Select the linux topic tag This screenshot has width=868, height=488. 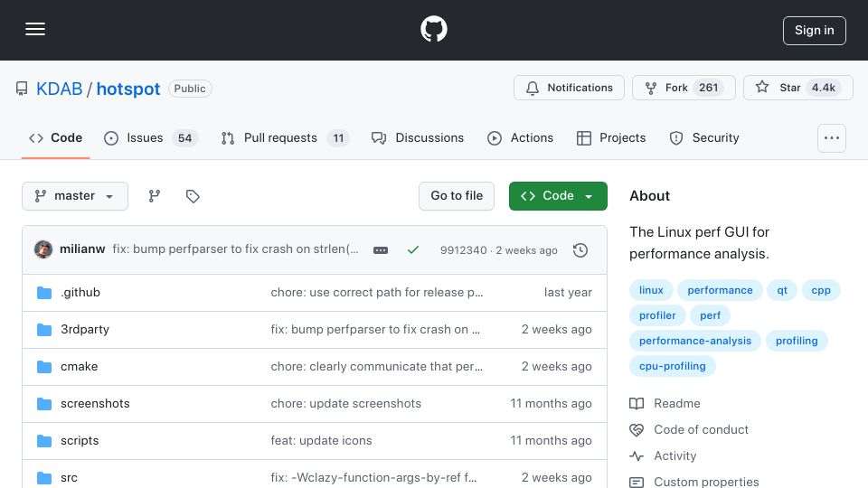651,290
